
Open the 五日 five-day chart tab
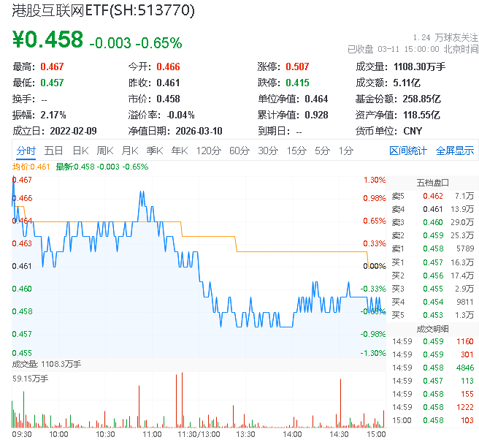(x=53, y=151)
